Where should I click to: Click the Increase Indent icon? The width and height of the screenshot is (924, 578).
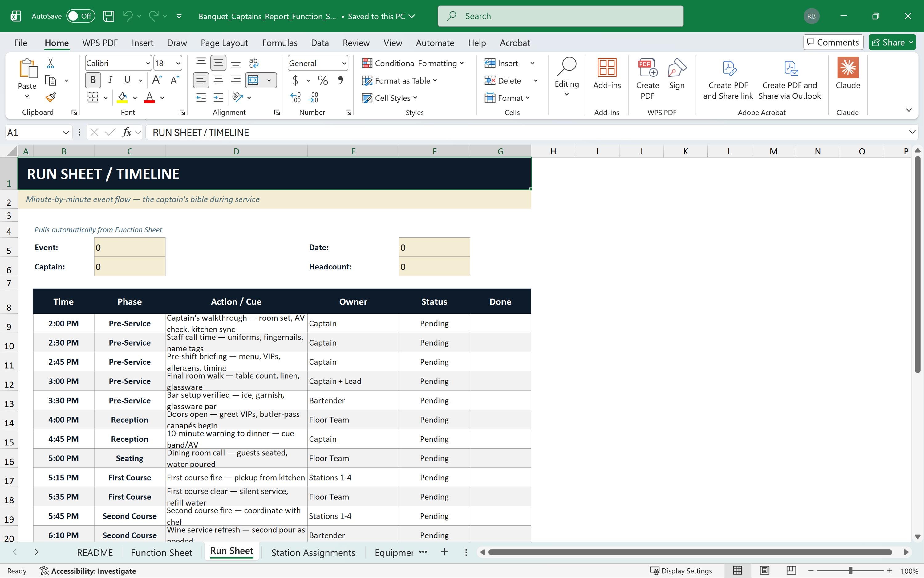coord(218,97)
